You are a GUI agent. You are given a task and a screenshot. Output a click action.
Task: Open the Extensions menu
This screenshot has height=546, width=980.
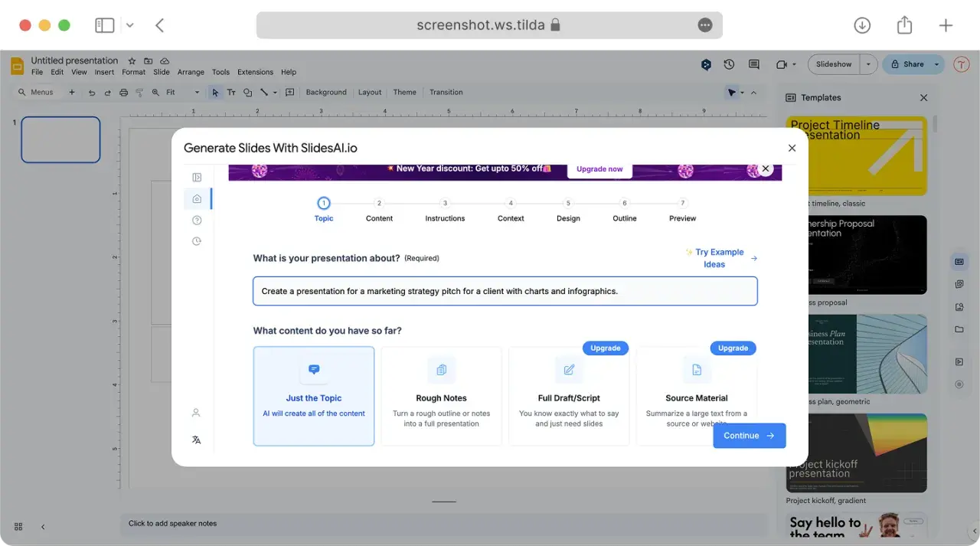pos(255,72)
